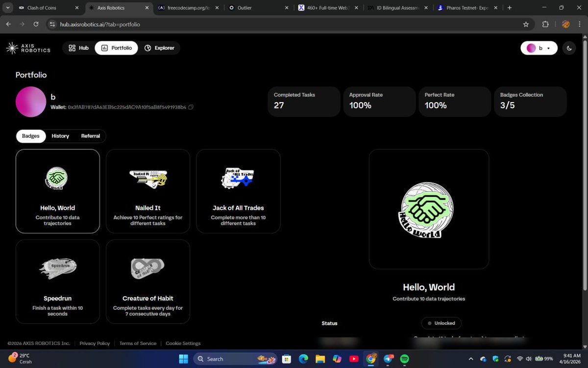
Task: Click the site information icon in address bar
Action: (x=53, y=24)
